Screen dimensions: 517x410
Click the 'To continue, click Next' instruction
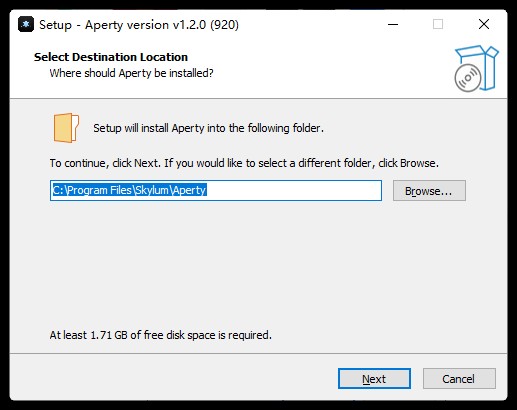[244, 163]
